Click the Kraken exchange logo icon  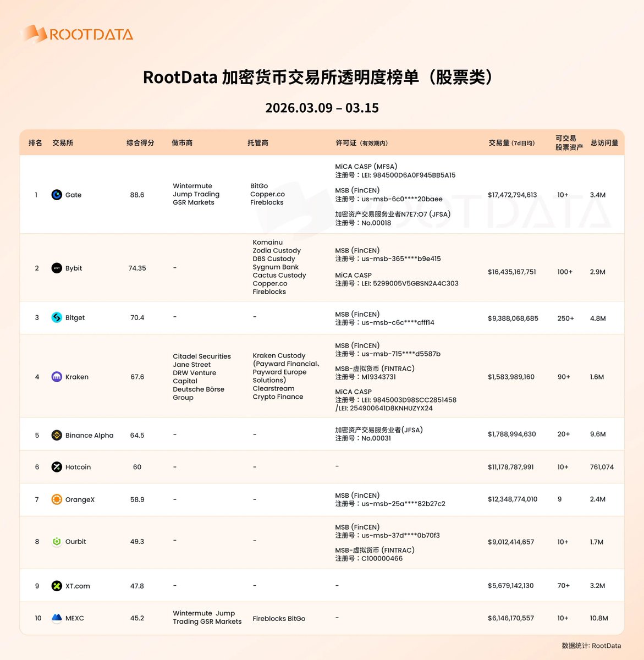pos(57,377)
